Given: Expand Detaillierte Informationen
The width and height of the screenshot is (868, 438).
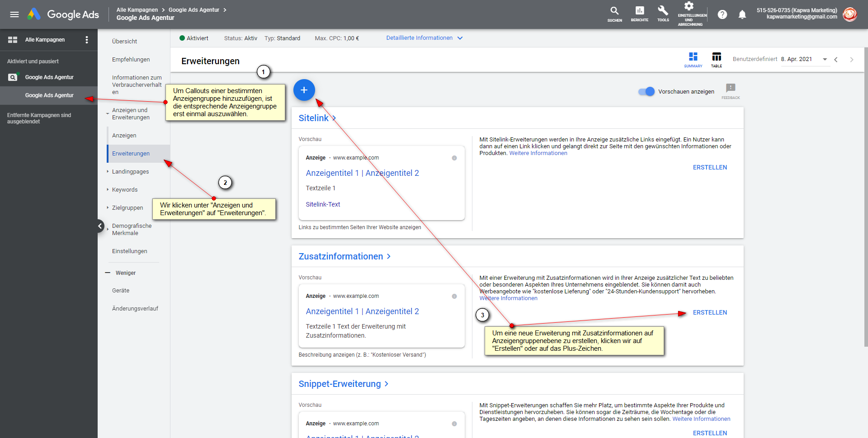Looking at the screenshot, I should (x=425, y=38).
